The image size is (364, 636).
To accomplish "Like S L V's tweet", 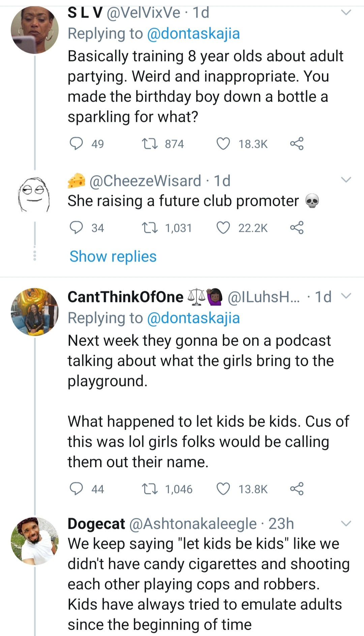I will coord(223,144).
